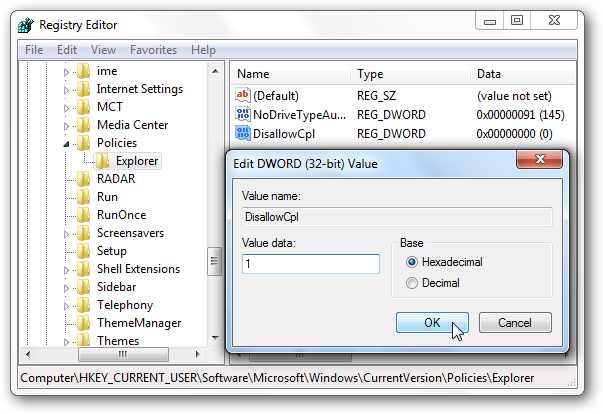Expand the Telephony tree node
Screen dimensions: 603x414
click(x=66, y=306)
